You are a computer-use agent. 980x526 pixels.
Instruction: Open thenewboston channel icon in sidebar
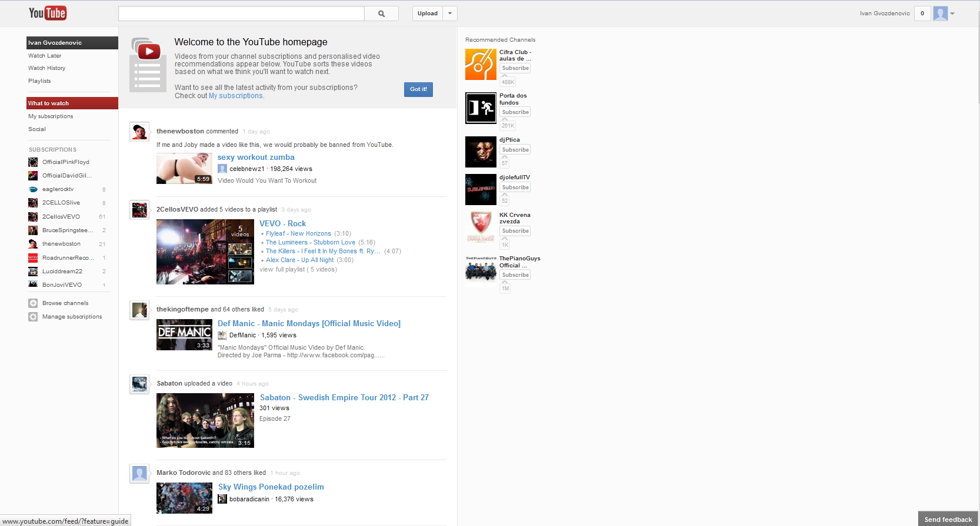[33, 244]
